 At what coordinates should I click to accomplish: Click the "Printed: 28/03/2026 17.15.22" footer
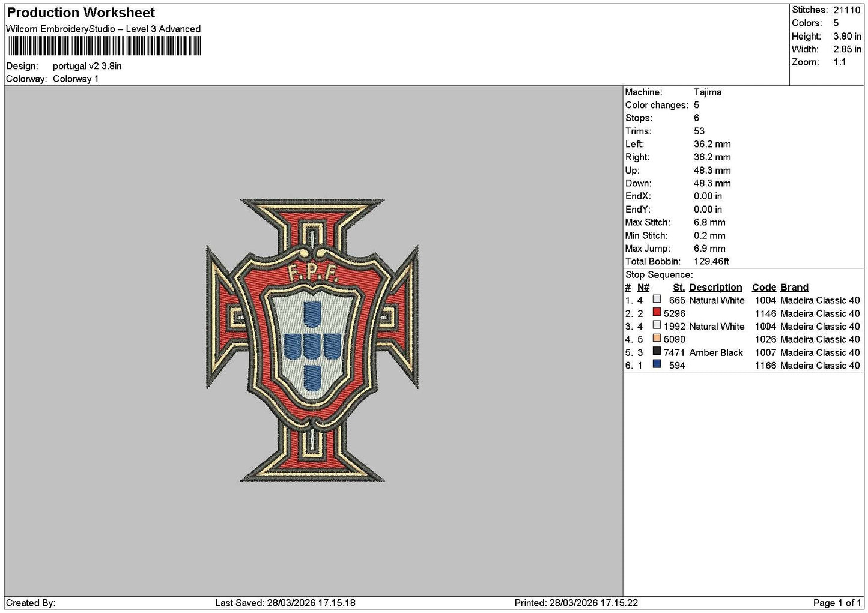[576, 603]
